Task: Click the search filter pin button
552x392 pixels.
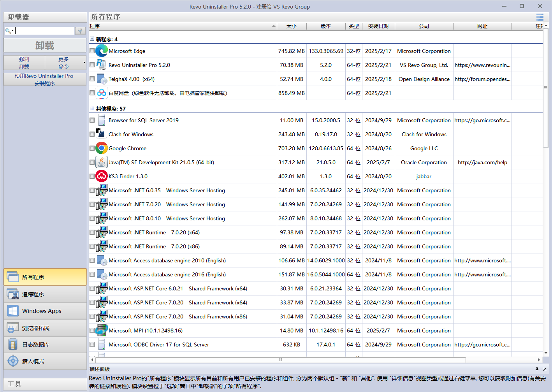Action: click(80, 31)
